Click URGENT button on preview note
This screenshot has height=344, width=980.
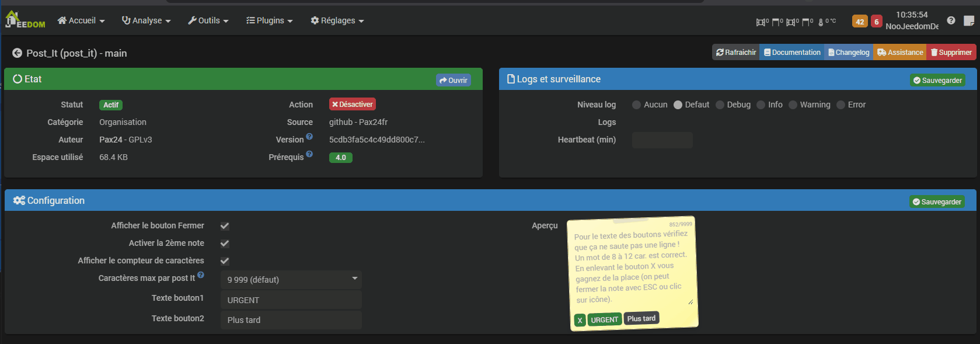tap(604, 319)
